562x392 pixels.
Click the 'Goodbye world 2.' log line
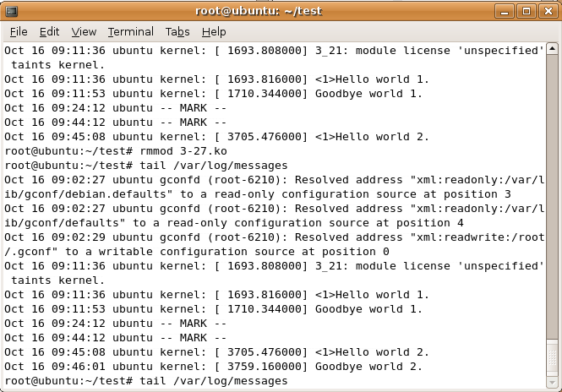point(213,366)
